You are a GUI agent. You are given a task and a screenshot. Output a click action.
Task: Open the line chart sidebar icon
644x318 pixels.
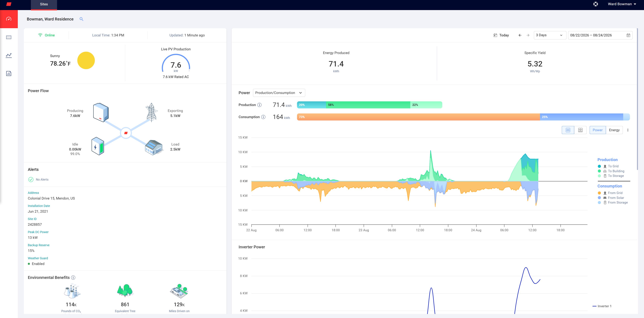[x=9, y=55]
